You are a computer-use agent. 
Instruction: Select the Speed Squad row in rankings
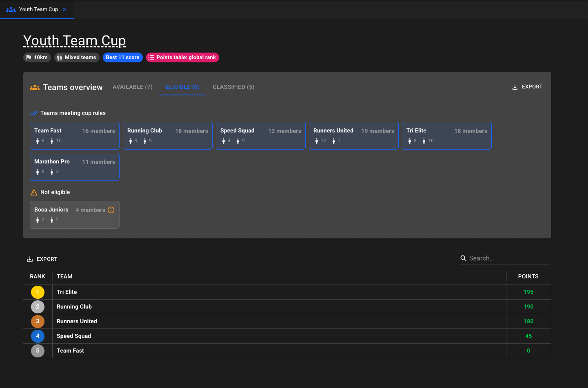[x=277, y=336]
